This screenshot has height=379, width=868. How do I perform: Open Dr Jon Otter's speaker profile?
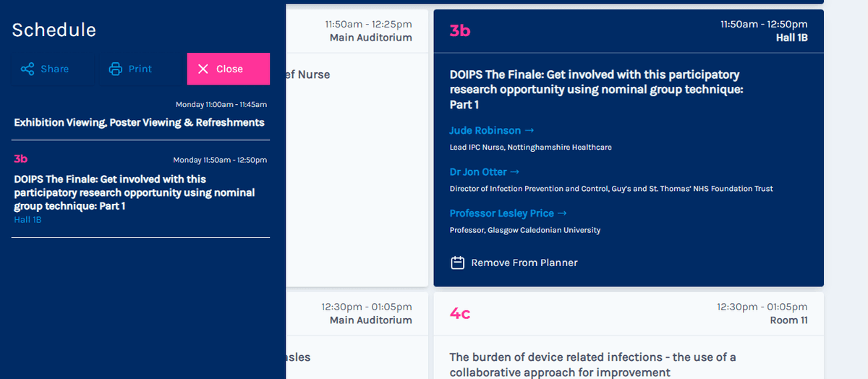pyautogui.click(x=477, y=172)
